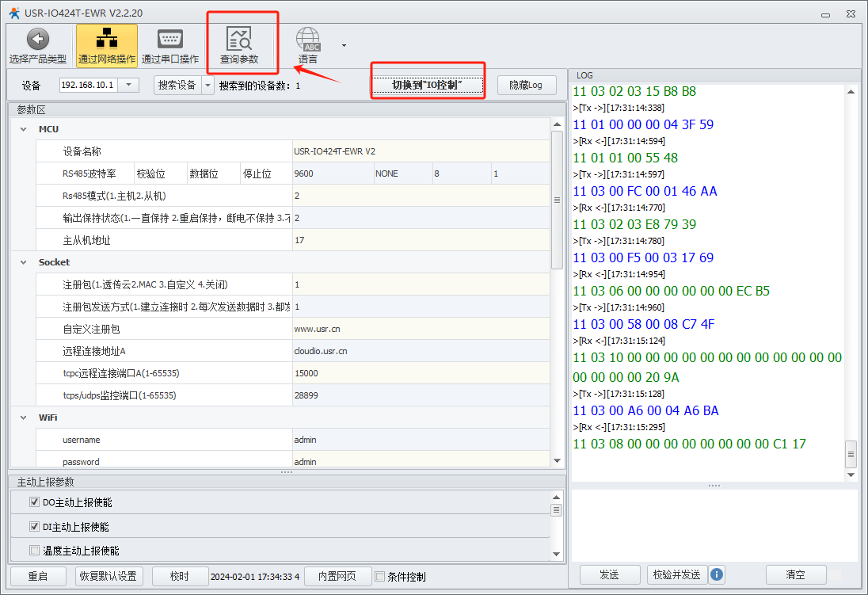Open the 语言 language globe icon
This screenshot has height=595, width=868.
pyautogui.click(x=308, y=40)
